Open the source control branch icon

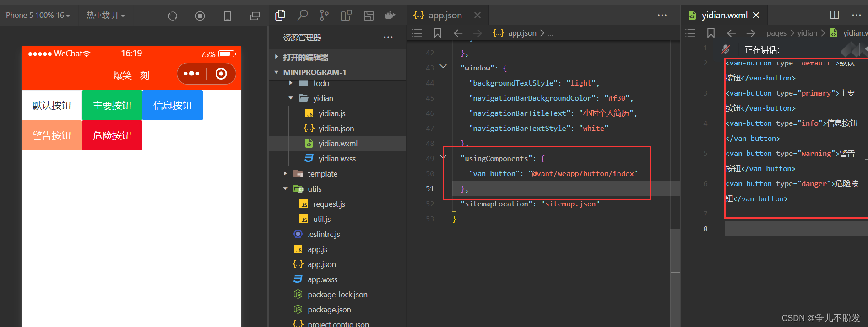(x=324, y=16)
